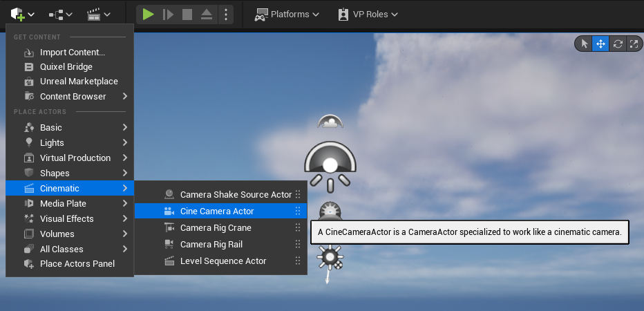Open Unreal Marketplace entry
Screen dimensions: 644x311
[x=70, y=82]
